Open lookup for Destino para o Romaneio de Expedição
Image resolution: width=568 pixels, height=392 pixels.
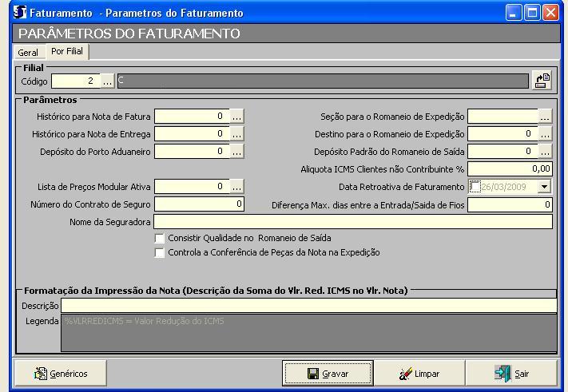pos(545,133)
